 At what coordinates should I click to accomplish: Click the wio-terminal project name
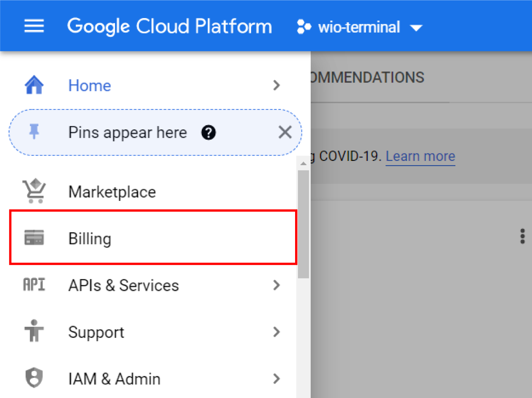359,27
